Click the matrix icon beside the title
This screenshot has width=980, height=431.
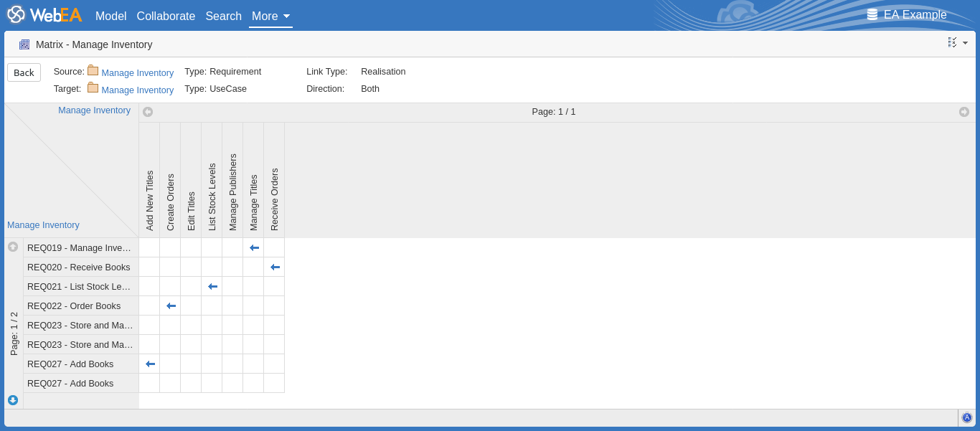click(24, 44)
